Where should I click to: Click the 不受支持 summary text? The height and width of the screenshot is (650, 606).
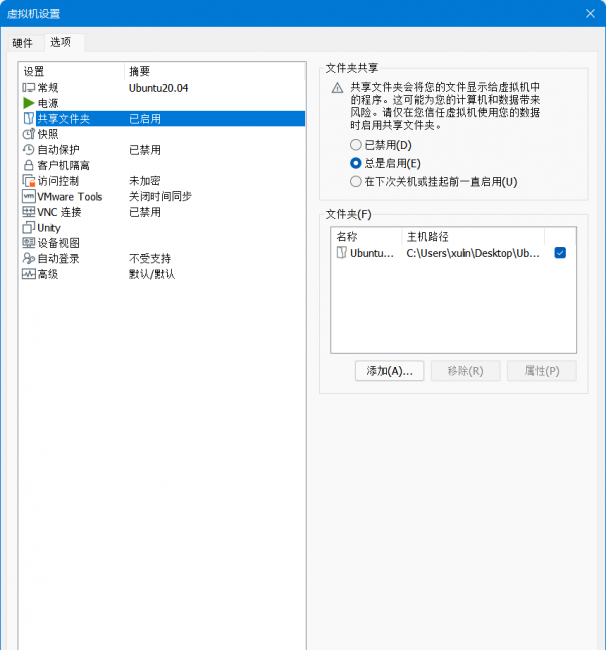150,258
